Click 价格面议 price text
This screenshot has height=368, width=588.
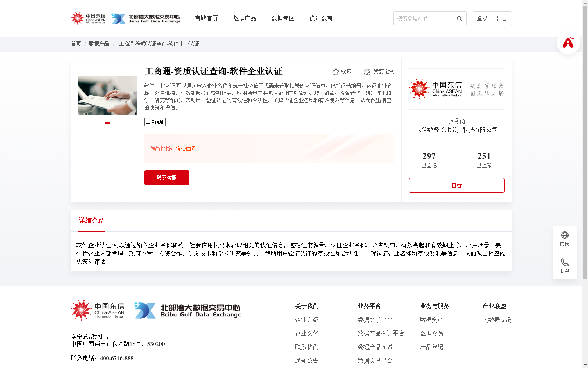pyautogui.click(x=186, y=148)
